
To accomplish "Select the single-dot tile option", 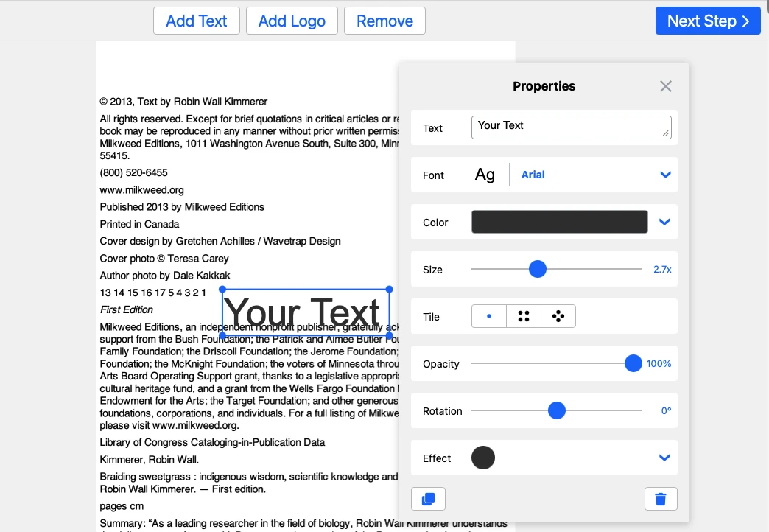I will tap(489, 315).
